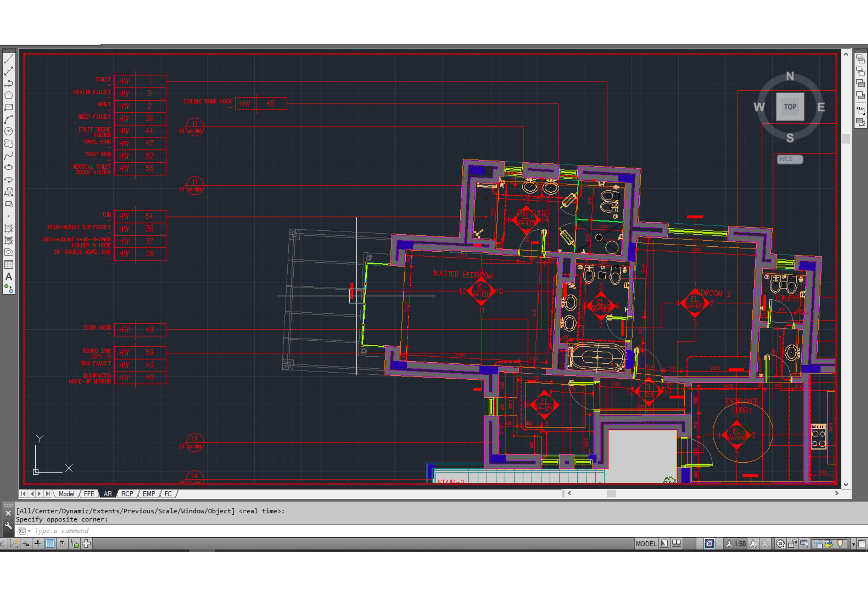Select the Polygon drawing tool

[x=9, y=95]
